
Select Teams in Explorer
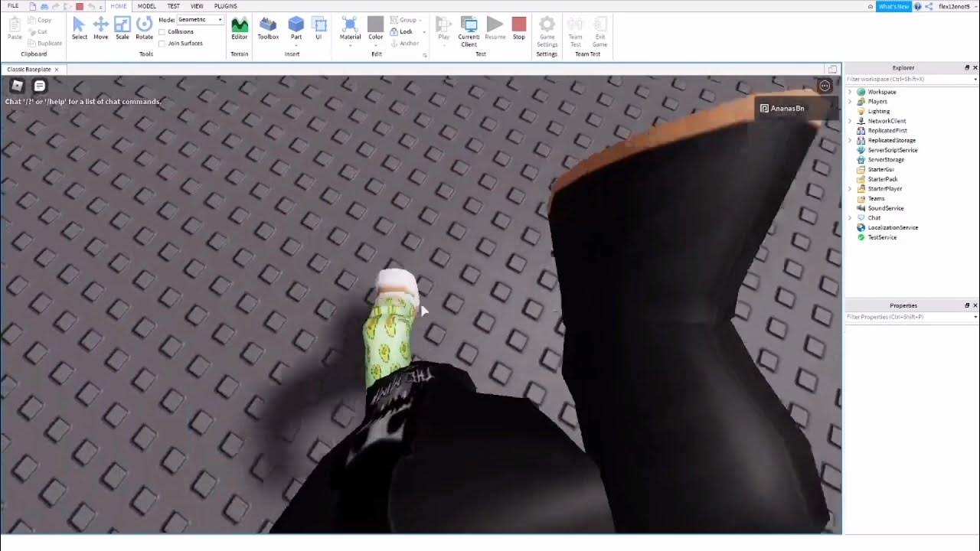(x=876, y=198)
